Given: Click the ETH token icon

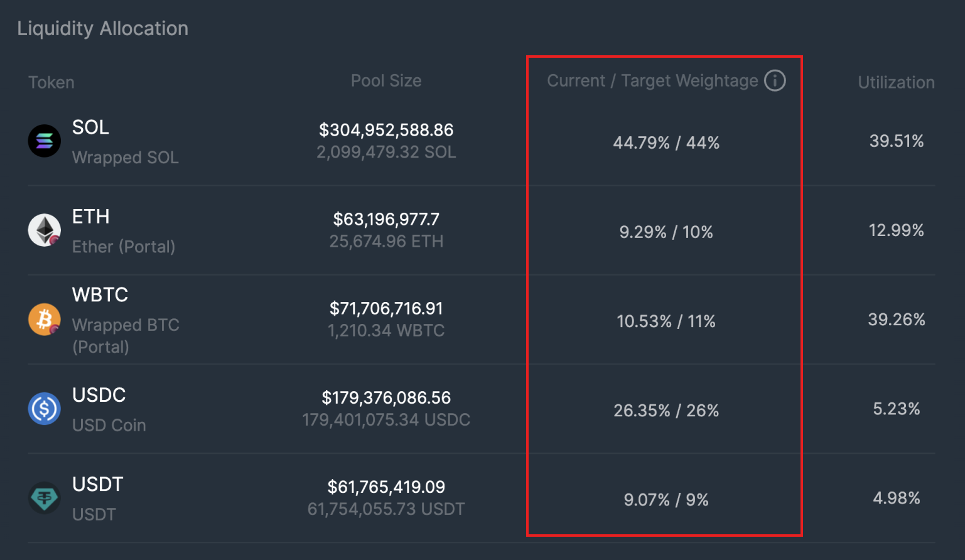Looking at the screenshot, I should pyautogui.click(x=45, y=230).
